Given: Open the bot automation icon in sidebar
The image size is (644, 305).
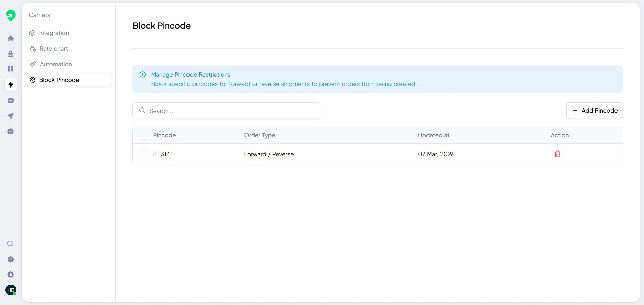Looking at the screenshot, I should [x=11, y=131].
